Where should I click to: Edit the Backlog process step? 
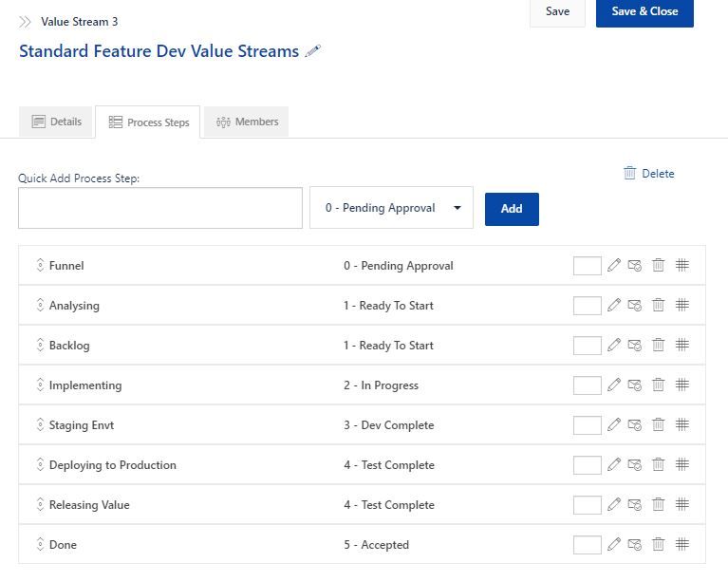pos(614,345)
